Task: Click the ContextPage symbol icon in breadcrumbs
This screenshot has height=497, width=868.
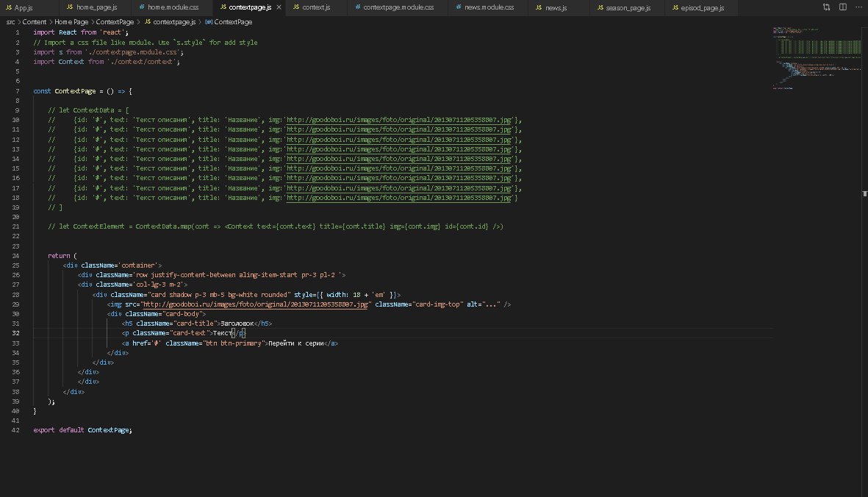Action: click(x=209, y=22)
